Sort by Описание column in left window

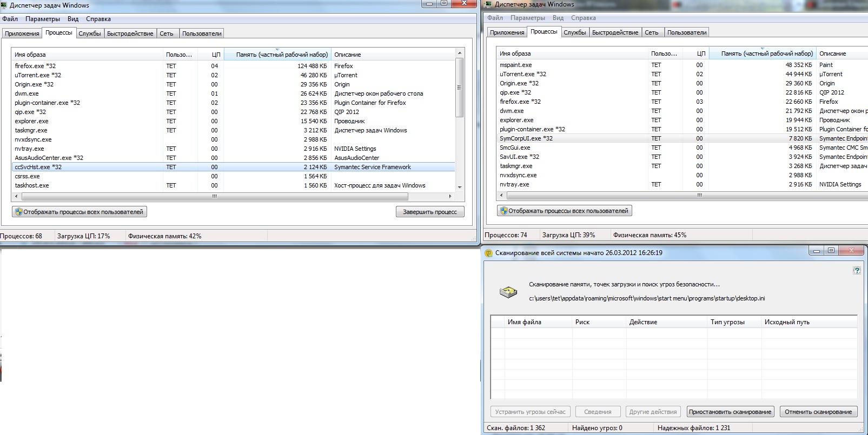[393, 55]
